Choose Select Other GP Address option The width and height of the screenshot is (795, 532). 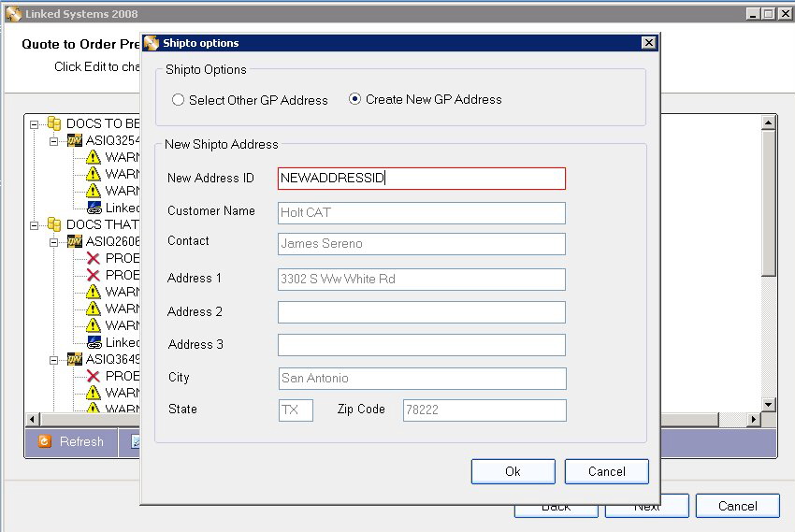tap(250, 100)
